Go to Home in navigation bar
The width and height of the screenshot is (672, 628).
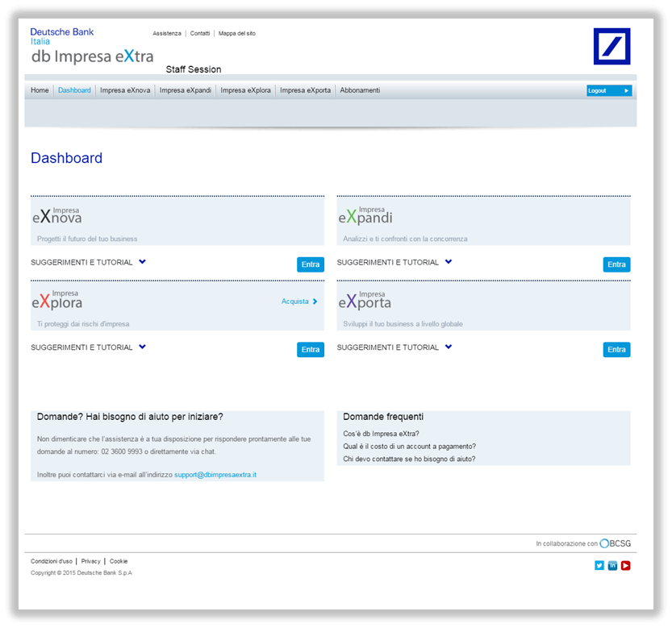[x=40, y=90]
